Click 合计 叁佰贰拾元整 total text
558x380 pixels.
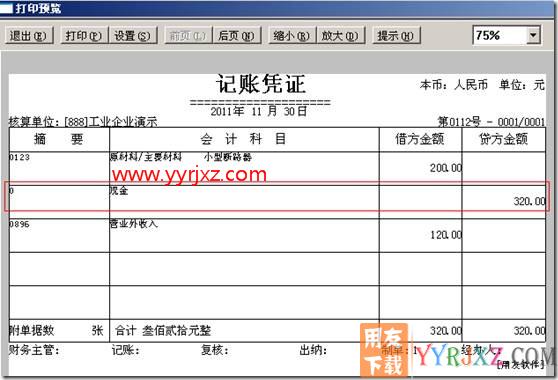(x=163, y=331)
